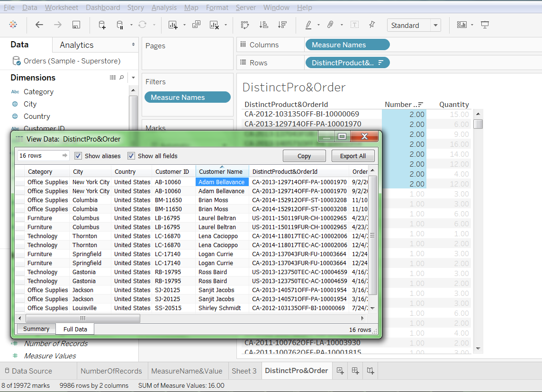
Task: Click the Redo forward arrow
Action: click(x=58, y=25)
